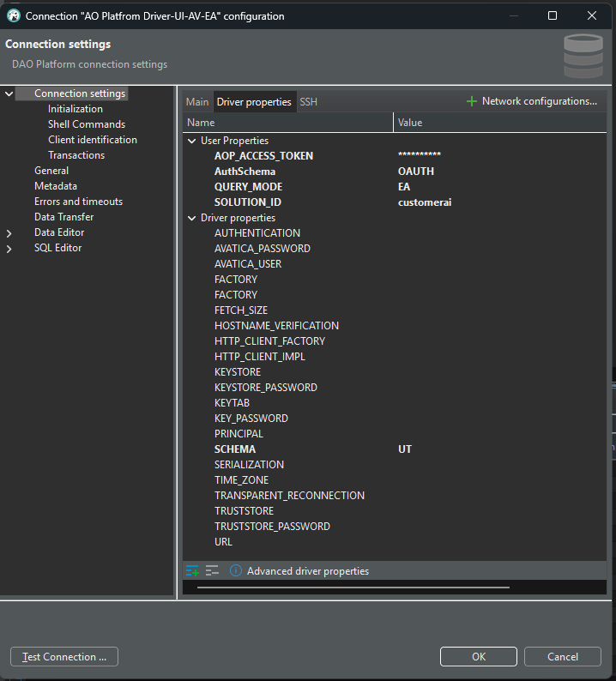
Task: Open the Network configurations link
Action: [x=539, y=101]
